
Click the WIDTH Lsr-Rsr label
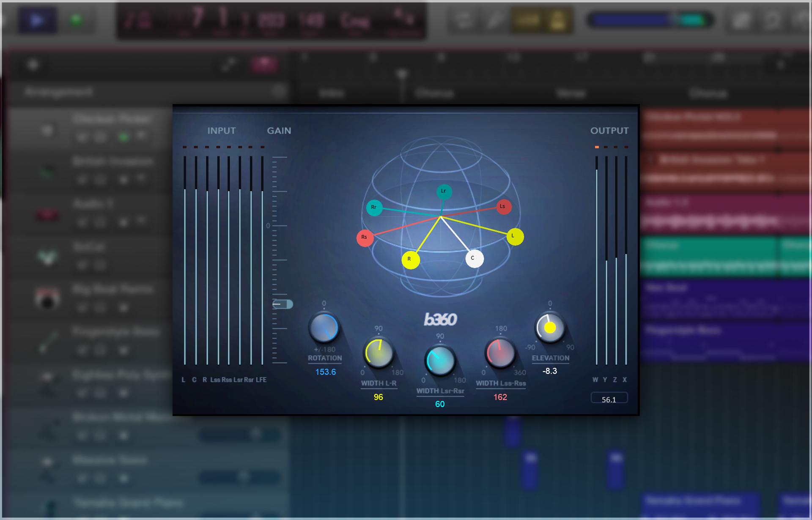[440, 391]
